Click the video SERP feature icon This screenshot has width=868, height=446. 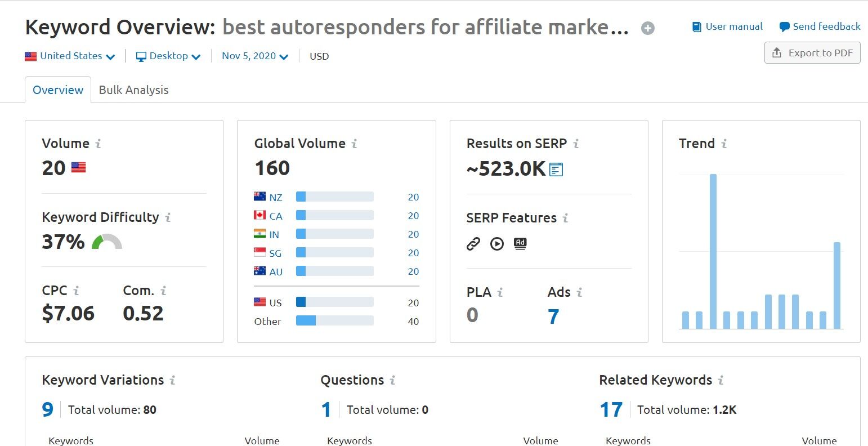pos(497,244)
